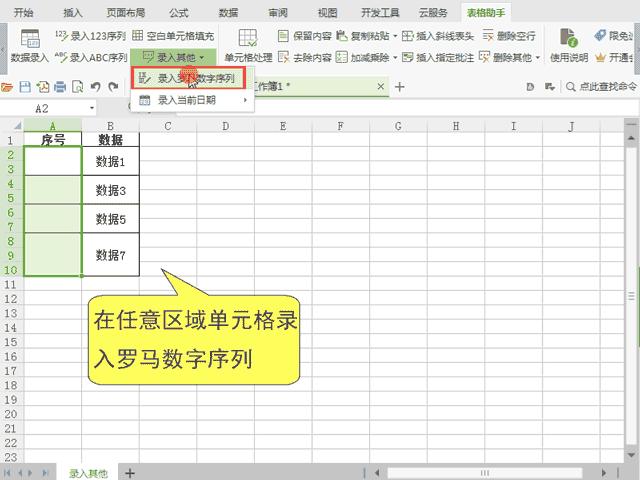Image resolution: width=640 pixels, height=480 pixels.
Task: Click 保留内容 keep content button
Action: pos(304,36)
